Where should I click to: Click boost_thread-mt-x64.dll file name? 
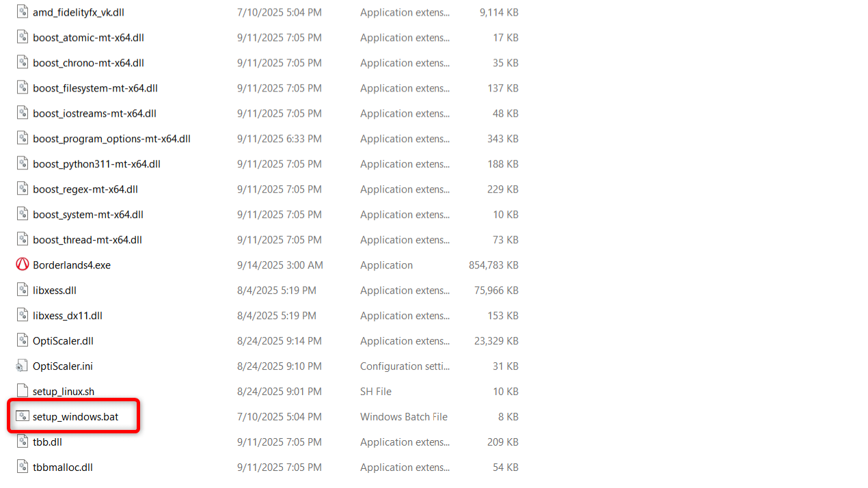[87, 240]
